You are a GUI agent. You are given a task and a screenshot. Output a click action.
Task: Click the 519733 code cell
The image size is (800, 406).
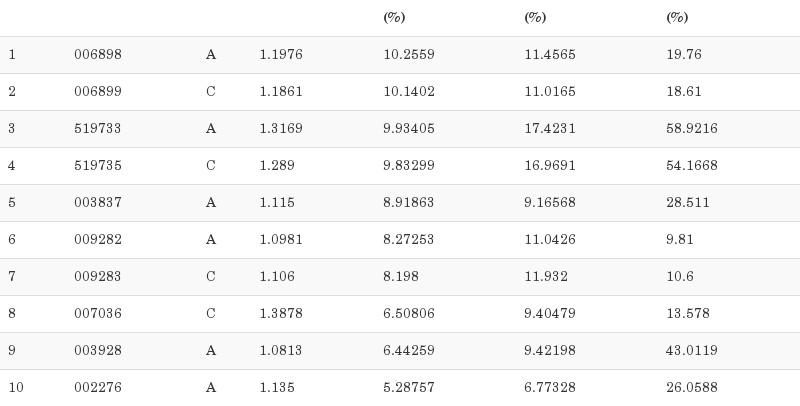[98, 129]
